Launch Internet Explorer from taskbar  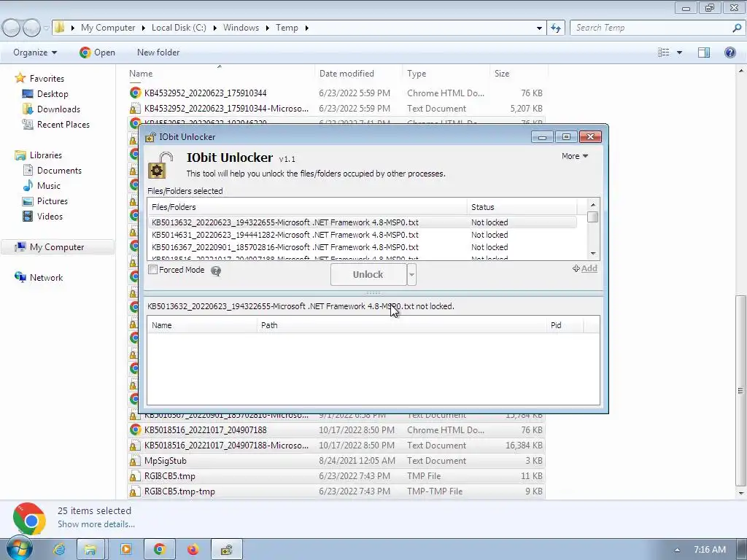(x=59, y=550)
